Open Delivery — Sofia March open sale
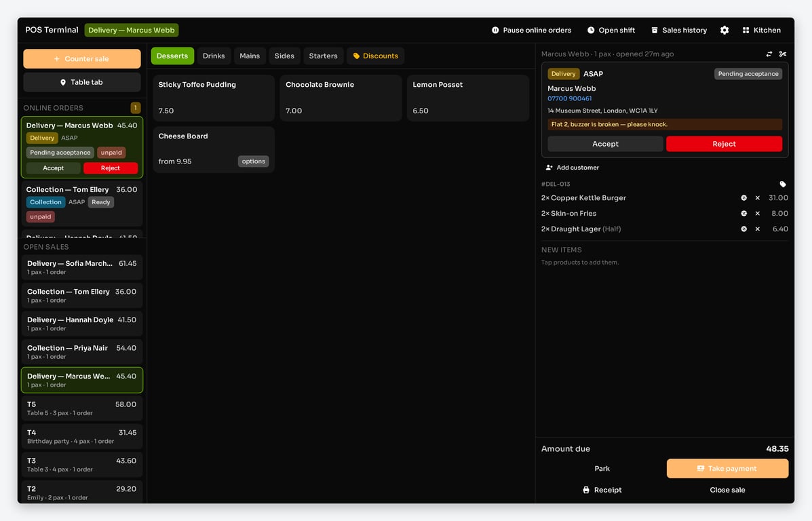 (x=82, y=267)
